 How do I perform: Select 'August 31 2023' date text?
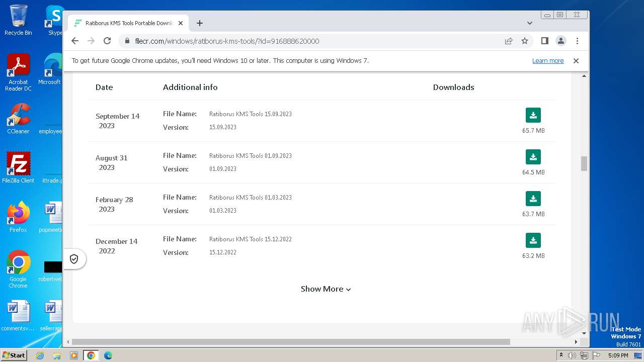[112, 162]
